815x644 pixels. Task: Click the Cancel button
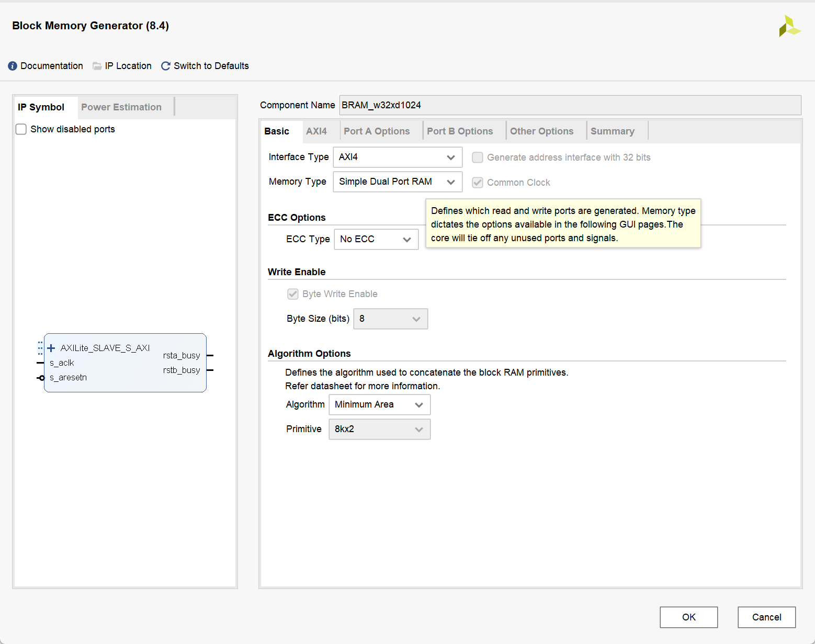click(767, 617)
